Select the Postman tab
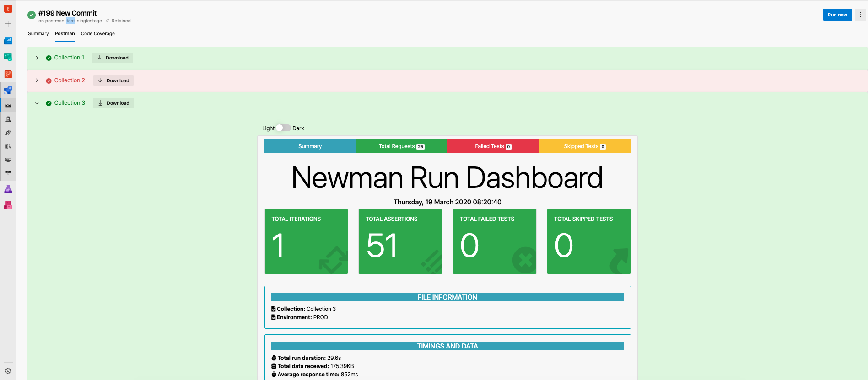 [x=65, y=33]
